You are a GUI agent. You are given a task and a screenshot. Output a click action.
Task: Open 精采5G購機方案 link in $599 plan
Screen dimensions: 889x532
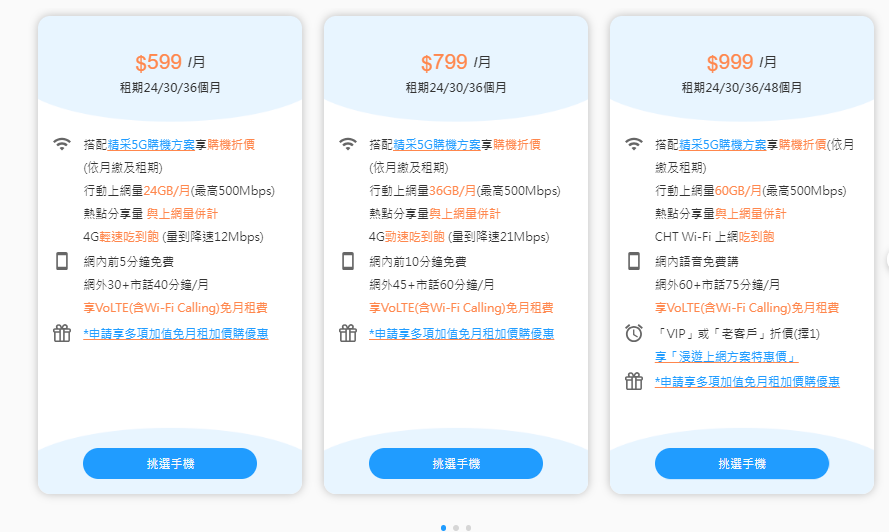tap(151, 145)
